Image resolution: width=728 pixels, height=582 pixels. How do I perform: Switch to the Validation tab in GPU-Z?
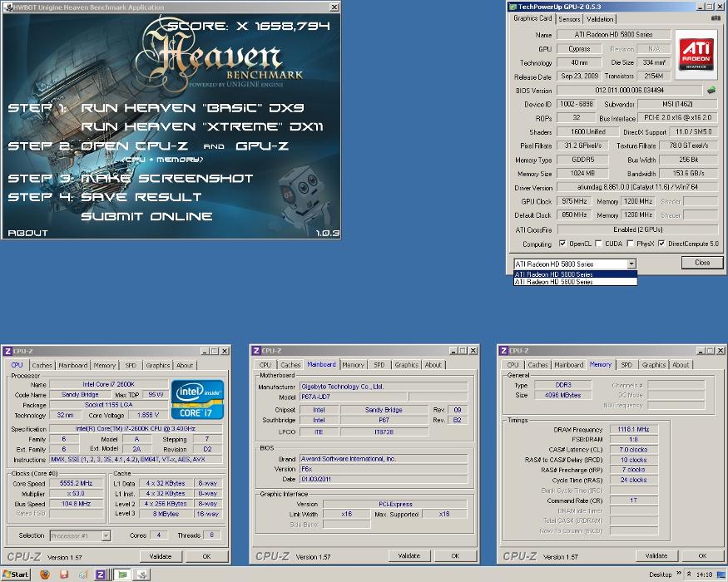[599, 19]
